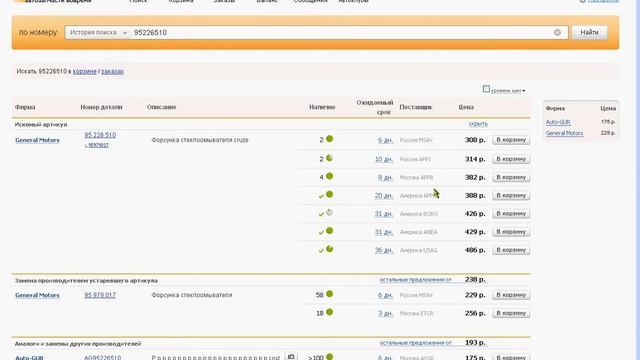Click the green reliability dot for the 256 р. offer
This screenshot has height=360, width=640.
pyautogui.click(x=329, y=312)
